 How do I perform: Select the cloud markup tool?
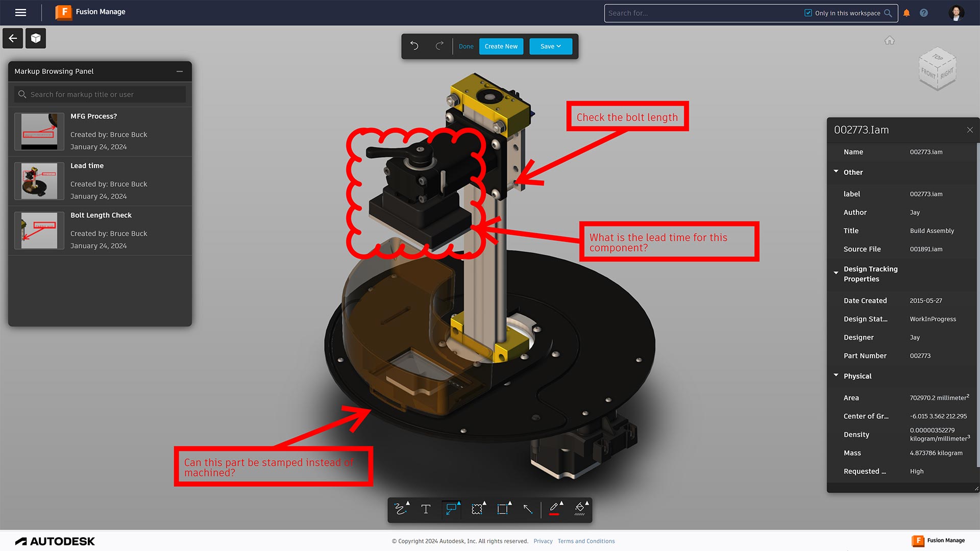(x=477, y=509)
